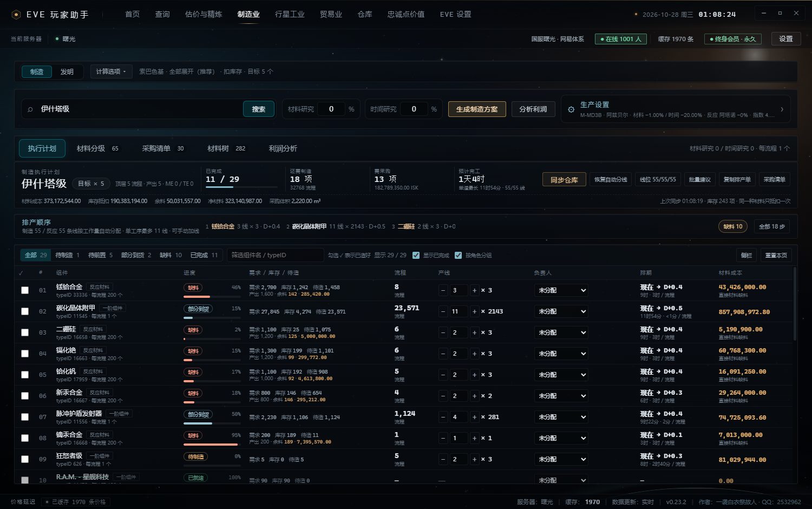Open the 利润分析 tab
Screen dimensions: 812x509
coord(283,148)
